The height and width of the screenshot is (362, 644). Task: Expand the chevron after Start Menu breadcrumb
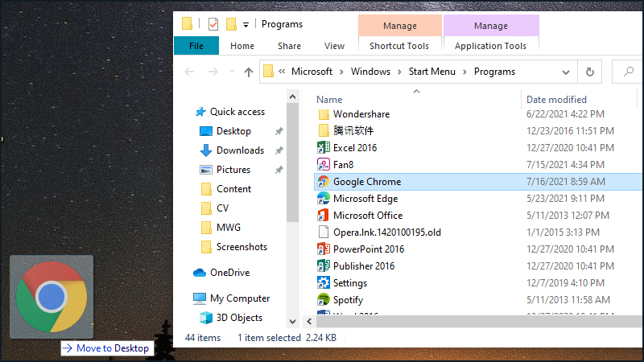click(464, 72)
